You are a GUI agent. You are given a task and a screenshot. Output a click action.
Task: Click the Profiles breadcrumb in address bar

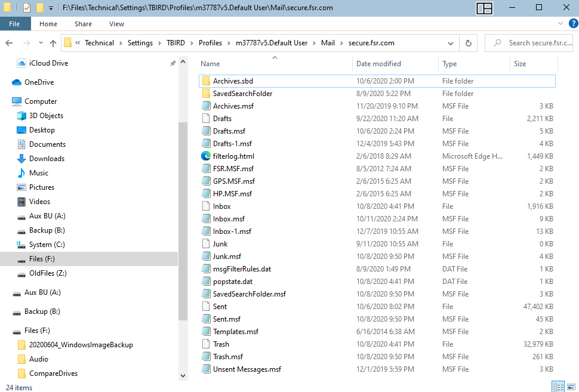pos(210,43)
